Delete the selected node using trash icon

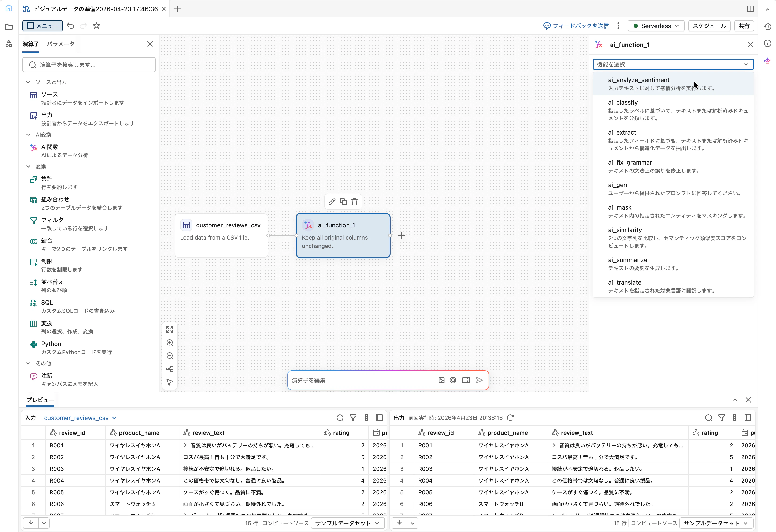[354, 201]
